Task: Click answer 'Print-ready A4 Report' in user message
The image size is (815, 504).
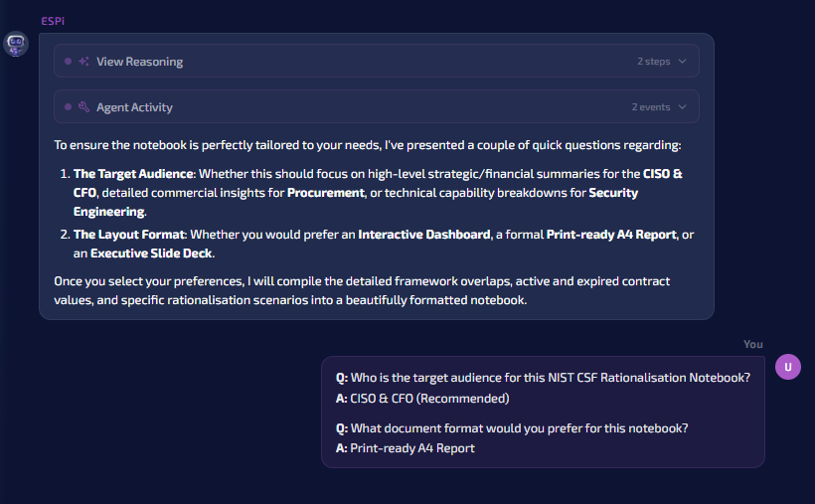Action: click(412, 448)
